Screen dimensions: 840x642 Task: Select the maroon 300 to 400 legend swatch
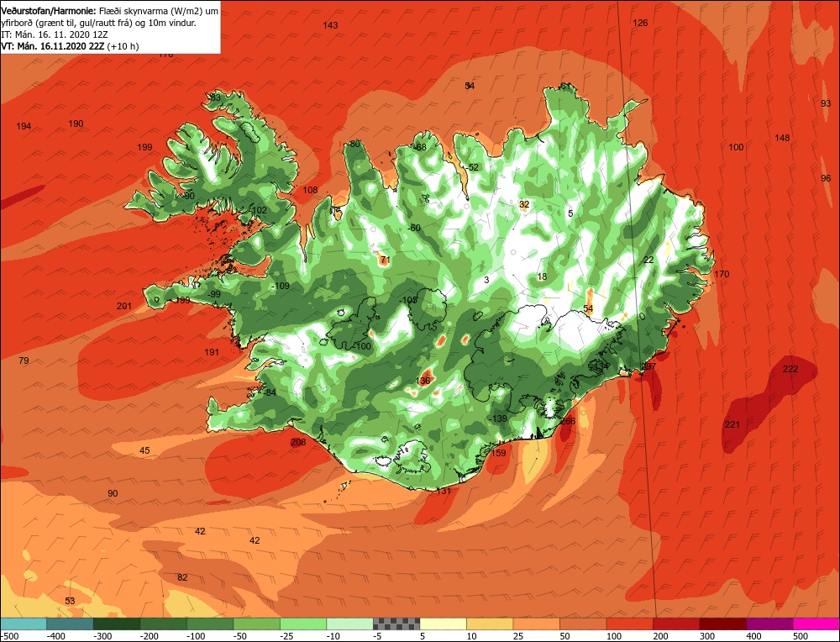[722, 624]
